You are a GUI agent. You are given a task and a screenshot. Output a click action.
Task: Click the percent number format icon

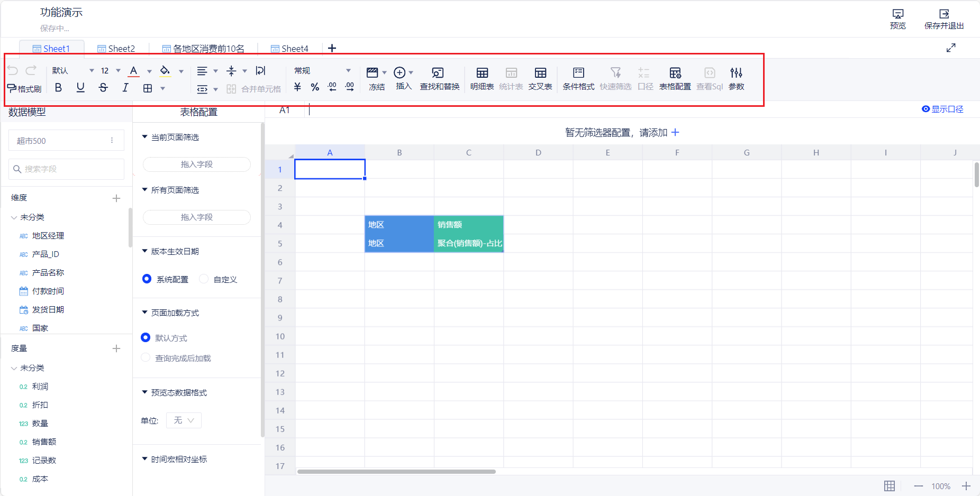(x=315, y=87)
